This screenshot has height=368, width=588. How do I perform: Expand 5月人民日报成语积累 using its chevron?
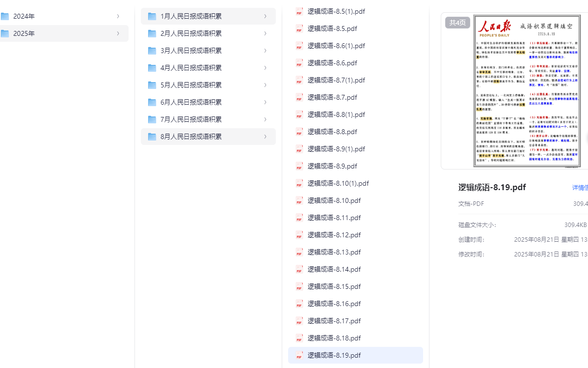tap(265, 85)
